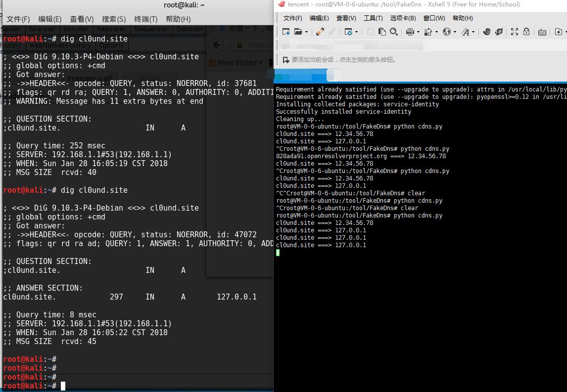Click Xshell reconnect plug icon

[320, 32]
